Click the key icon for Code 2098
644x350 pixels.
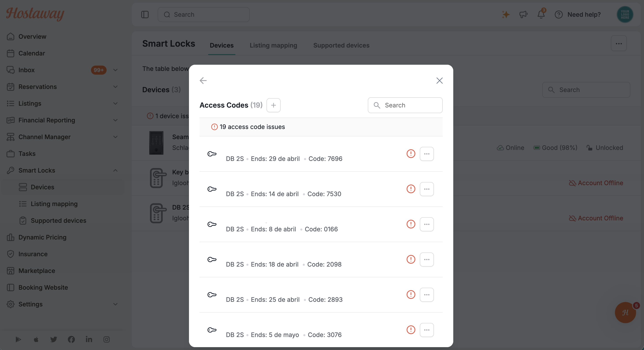(212, 259)
